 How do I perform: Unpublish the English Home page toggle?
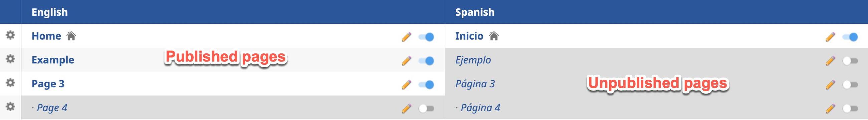point(426,37)
